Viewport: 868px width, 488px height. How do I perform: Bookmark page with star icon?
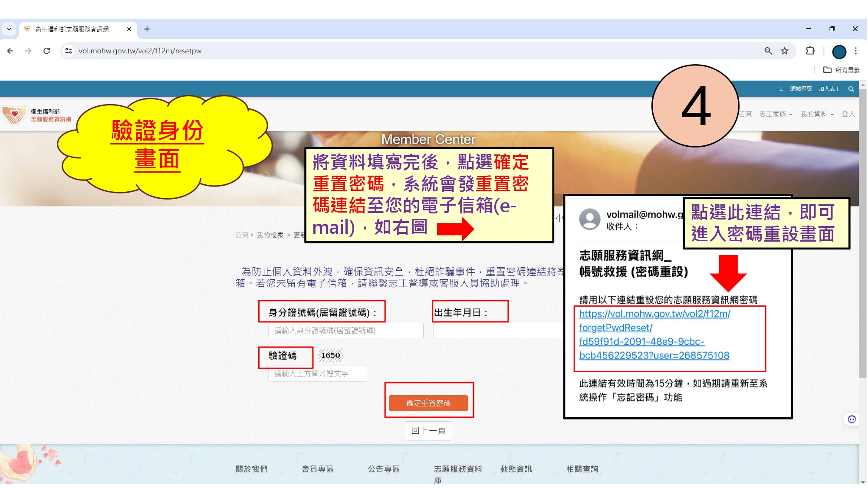(785, 51)
